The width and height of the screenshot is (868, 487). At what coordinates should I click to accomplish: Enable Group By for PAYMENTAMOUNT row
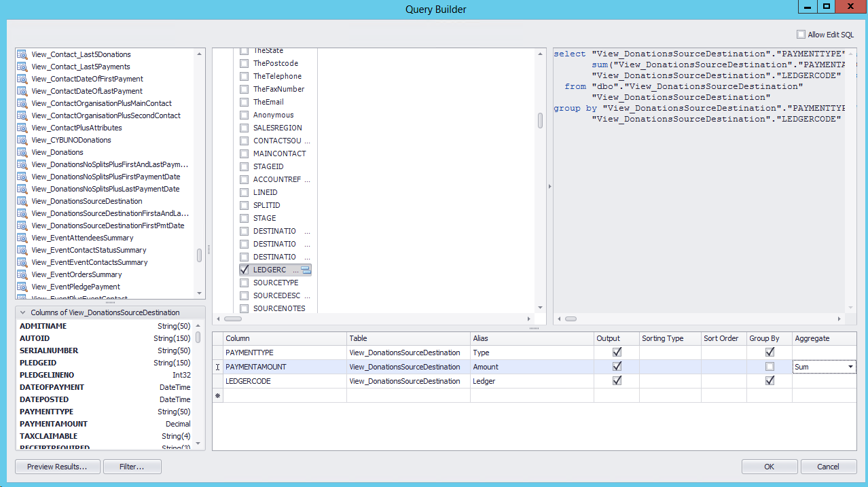[770, 367]
